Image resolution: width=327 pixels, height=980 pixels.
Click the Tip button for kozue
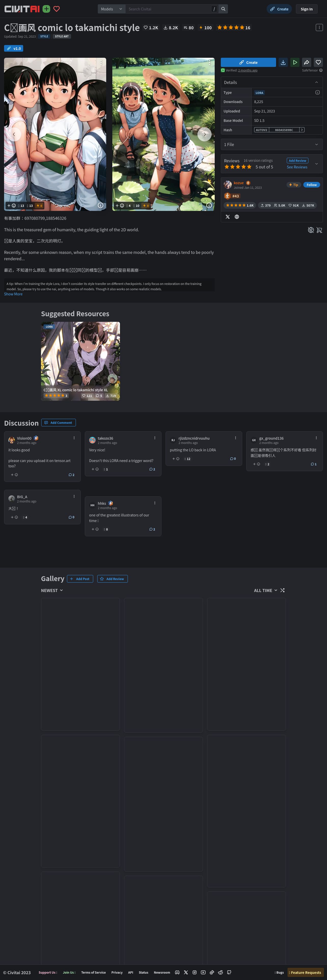[x=293, y=185]
